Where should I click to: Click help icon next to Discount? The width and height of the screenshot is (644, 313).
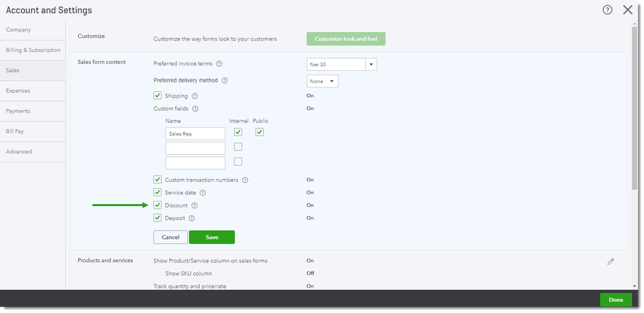click(195, 205)
